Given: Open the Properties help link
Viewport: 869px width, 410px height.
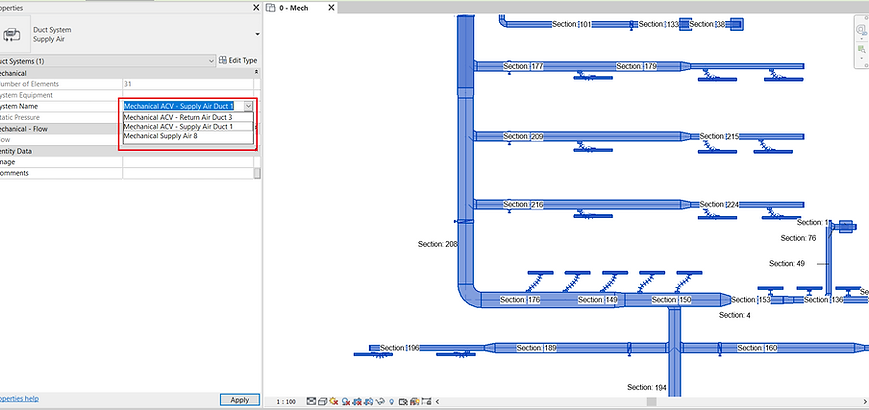Looking at the screenshot, I should (x=18, y=398).
